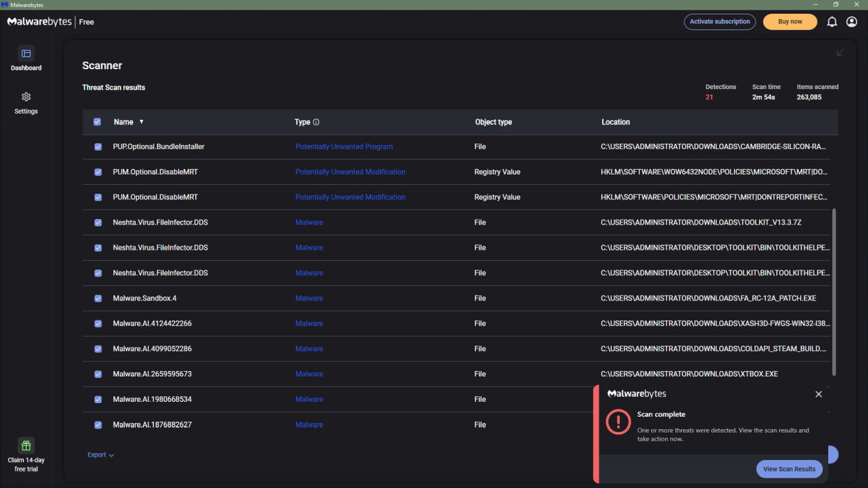Click the Scan time value 2m 54s

[x=763, y=97]
